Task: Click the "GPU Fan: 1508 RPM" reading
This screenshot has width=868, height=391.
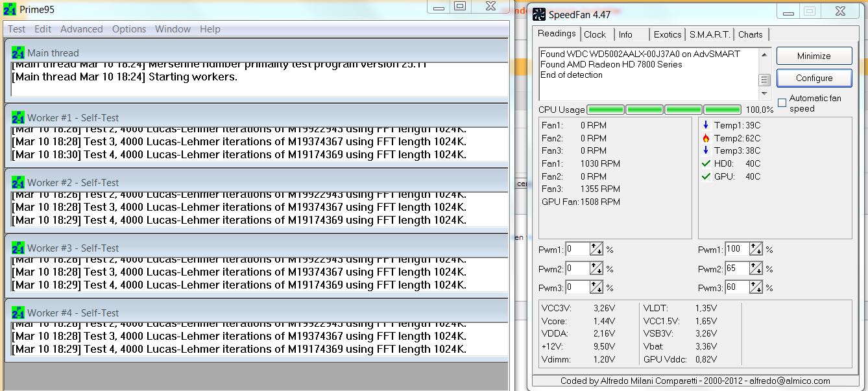Action: tap(581, 202)
